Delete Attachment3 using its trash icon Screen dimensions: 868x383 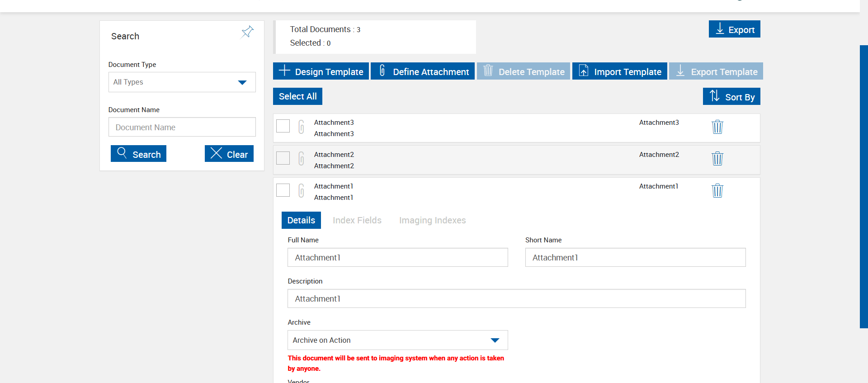[x=717, y=127]
